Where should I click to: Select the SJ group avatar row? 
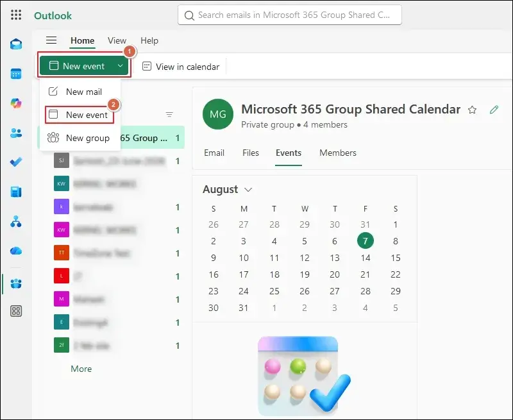(62, 160)
